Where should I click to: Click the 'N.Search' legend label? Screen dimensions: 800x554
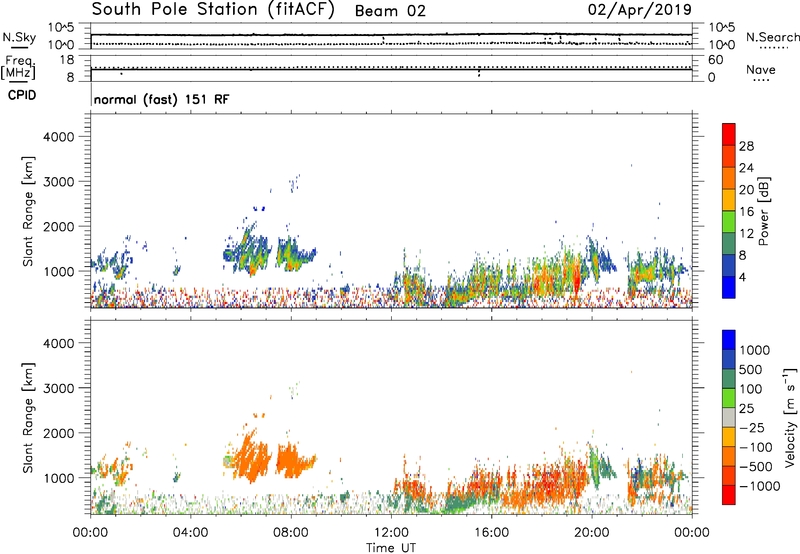tap(772, 37)
